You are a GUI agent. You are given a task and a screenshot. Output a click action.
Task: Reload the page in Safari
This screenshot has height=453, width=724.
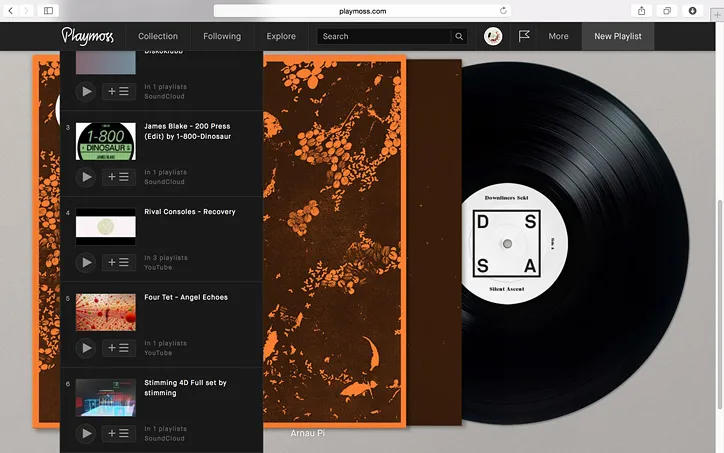point(503,11)
